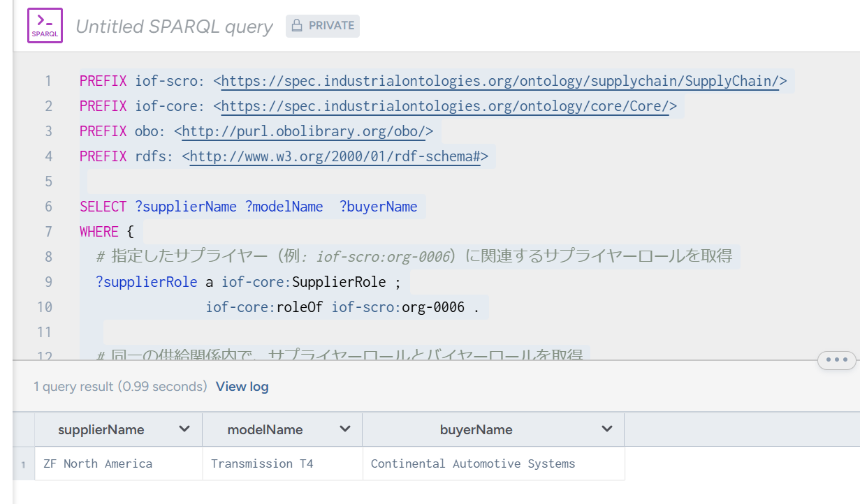The width and height of the screenshot is (860, 504).
Task: Click the three-dot pane divider handle
Action: 836,360
